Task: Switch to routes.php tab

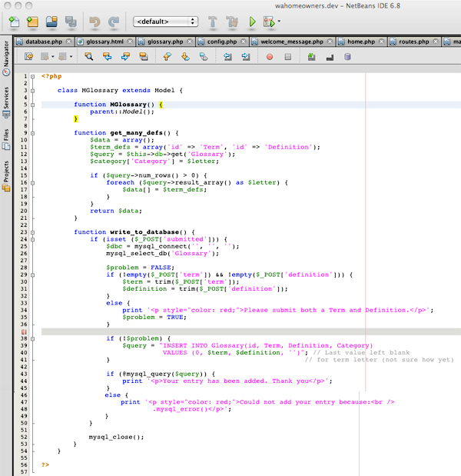Action: coord(414,42)
